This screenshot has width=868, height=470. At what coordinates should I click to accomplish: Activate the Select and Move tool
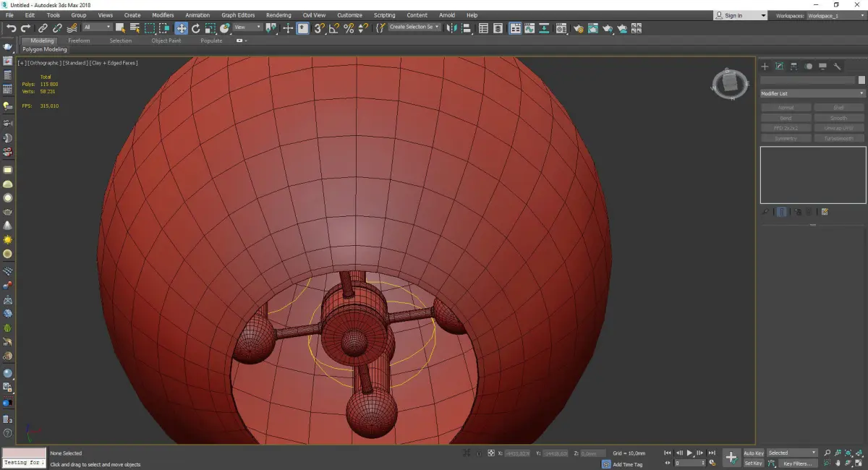[181, 28]
